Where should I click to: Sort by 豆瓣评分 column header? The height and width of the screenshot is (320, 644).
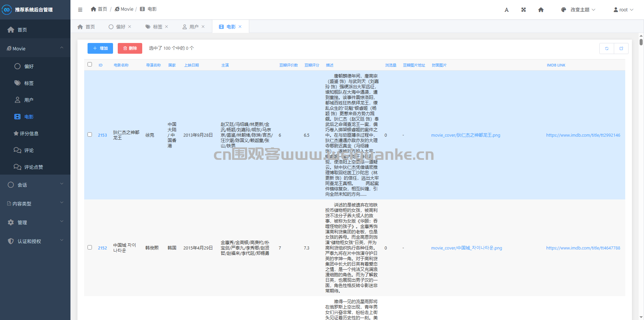point(312,65)
